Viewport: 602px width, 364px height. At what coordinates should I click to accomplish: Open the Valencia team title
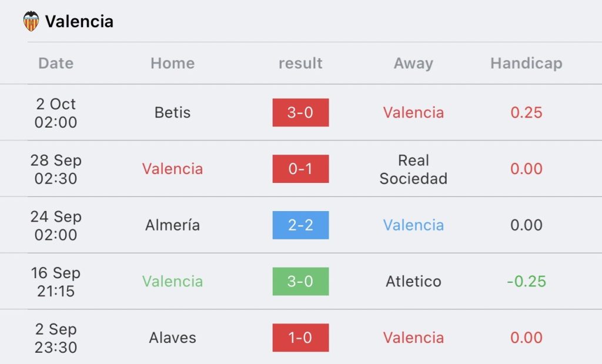coord(79,22)
